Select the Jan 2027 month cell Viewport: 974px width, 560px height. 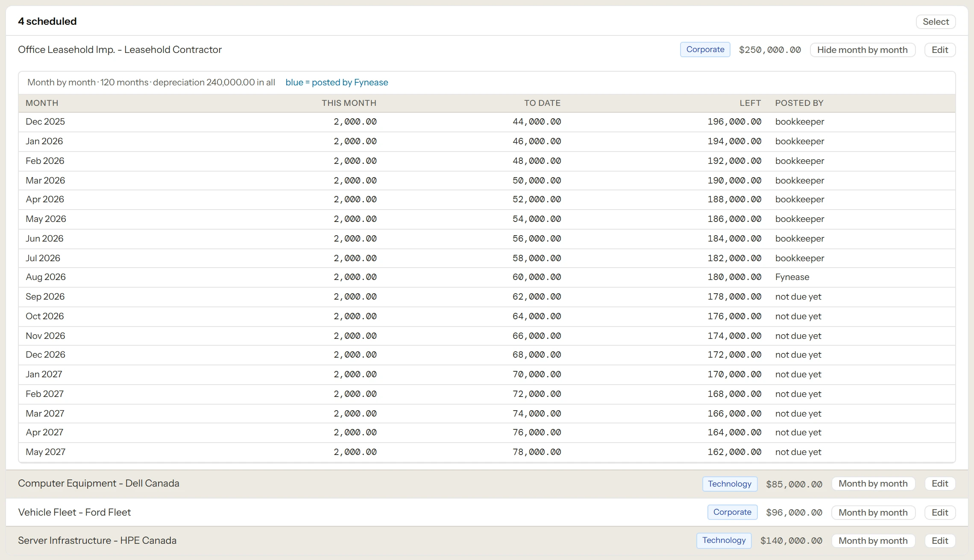point(44,374)
